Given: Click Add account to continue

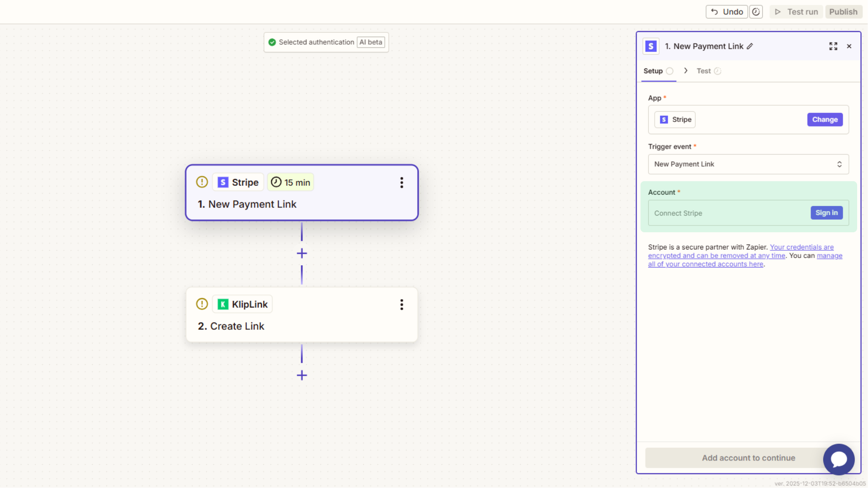Looking at the screenshot, I should coord(748,458).
